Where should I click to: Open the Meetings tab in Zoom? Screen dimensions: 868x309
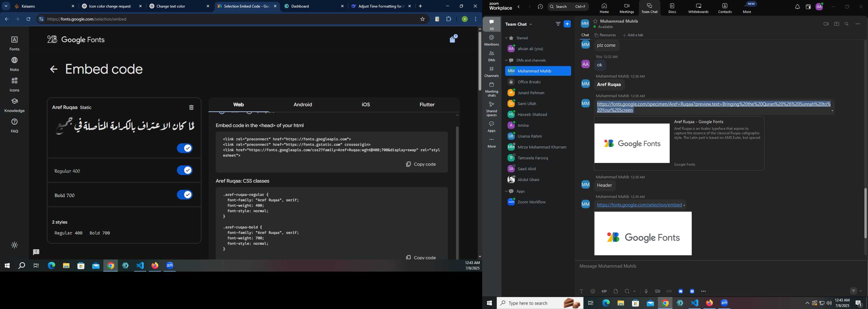627,8
